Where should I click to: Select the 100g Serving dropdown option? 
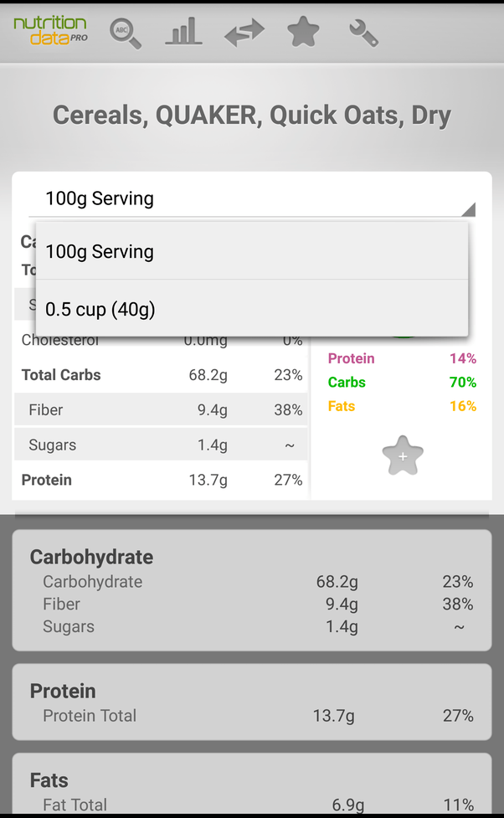(x=252, y=251)
